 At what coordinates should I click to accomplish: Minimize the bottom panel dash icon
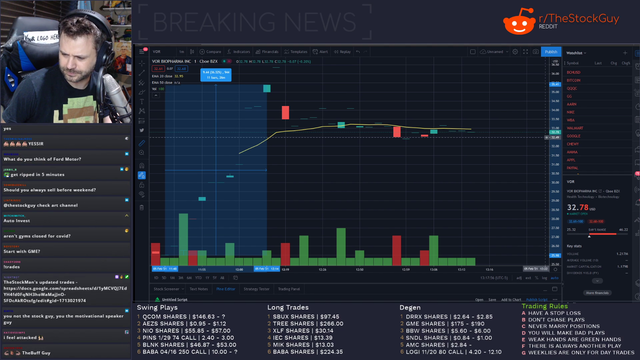point(545,290)
